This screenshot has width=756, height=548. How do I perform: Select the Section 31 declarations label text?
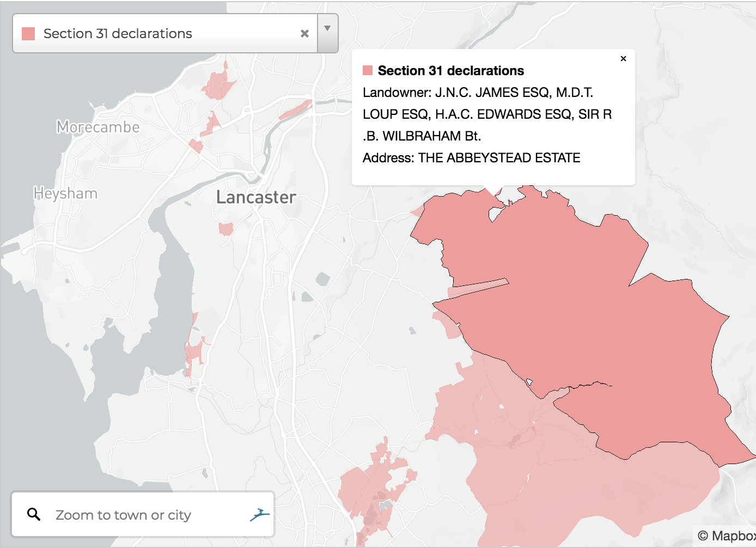point(117,33)
